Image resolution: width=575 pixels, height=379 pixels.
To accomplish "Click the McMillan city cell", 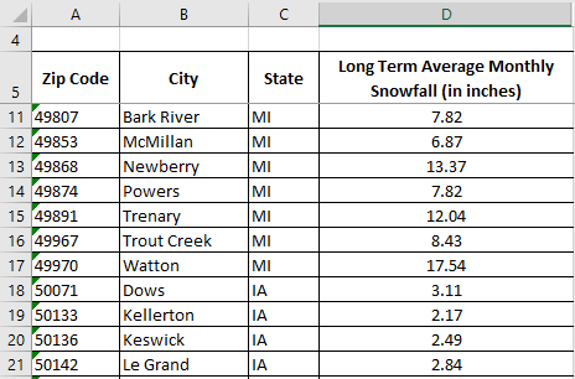I will [184, 141].
